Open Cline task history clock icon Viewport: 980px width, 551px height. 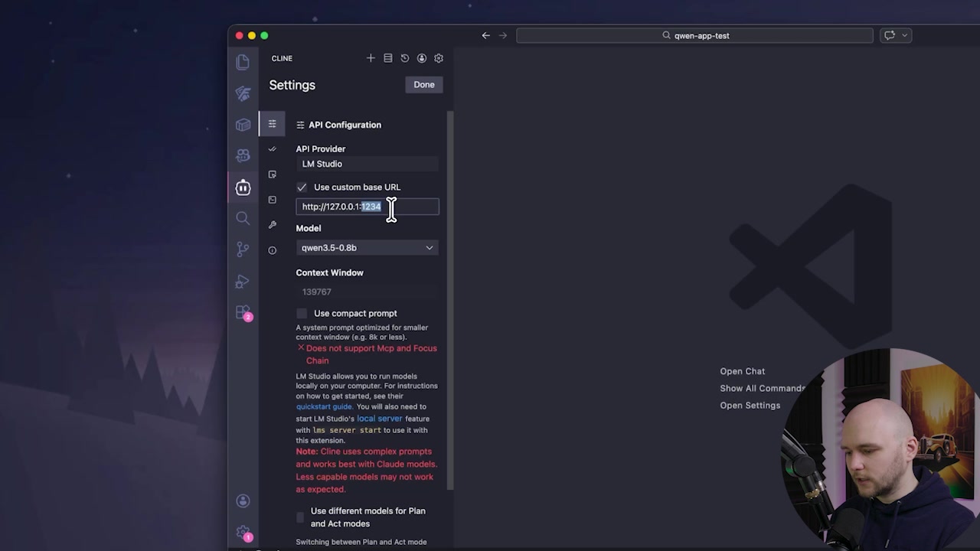click(x=404, y=57)
